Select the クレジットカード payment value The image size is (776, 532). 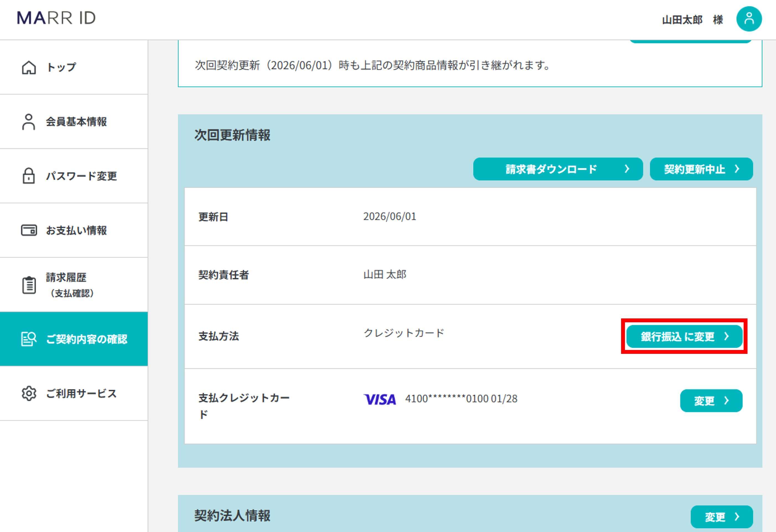(x=404, y=333)
